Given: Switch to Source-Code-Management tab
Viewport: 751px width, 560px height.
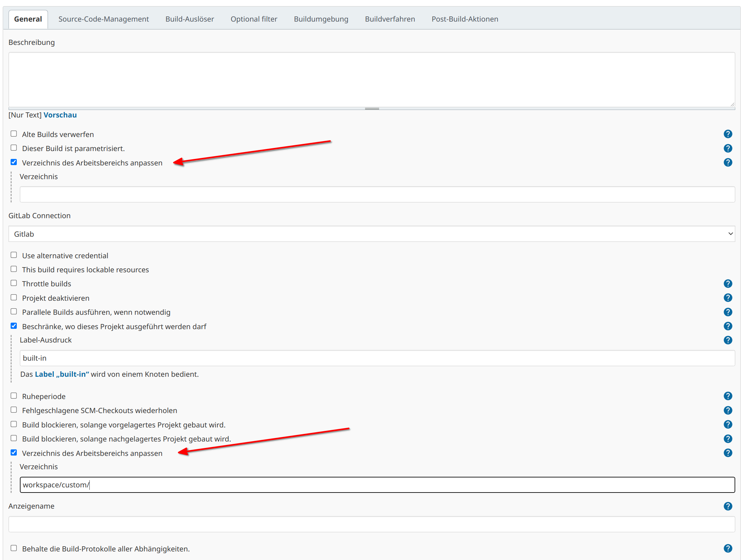Looking at the screenshot, I should click(103, 19).
